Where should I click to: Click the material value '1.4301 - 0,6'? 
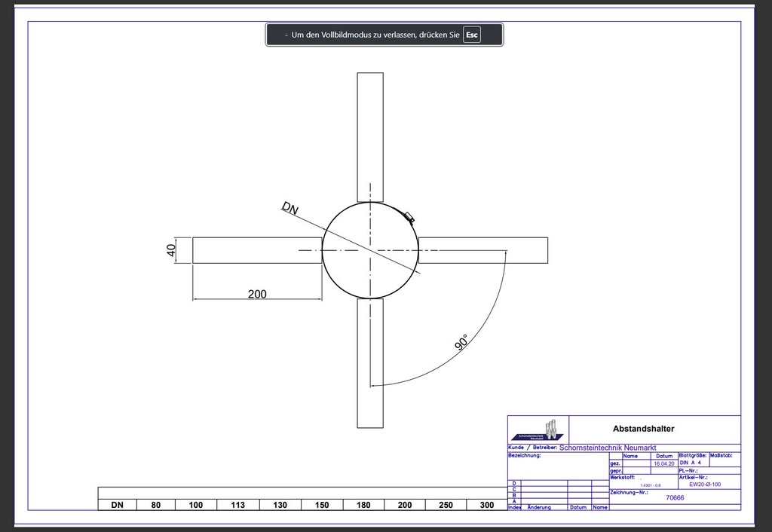coord(651,485)
